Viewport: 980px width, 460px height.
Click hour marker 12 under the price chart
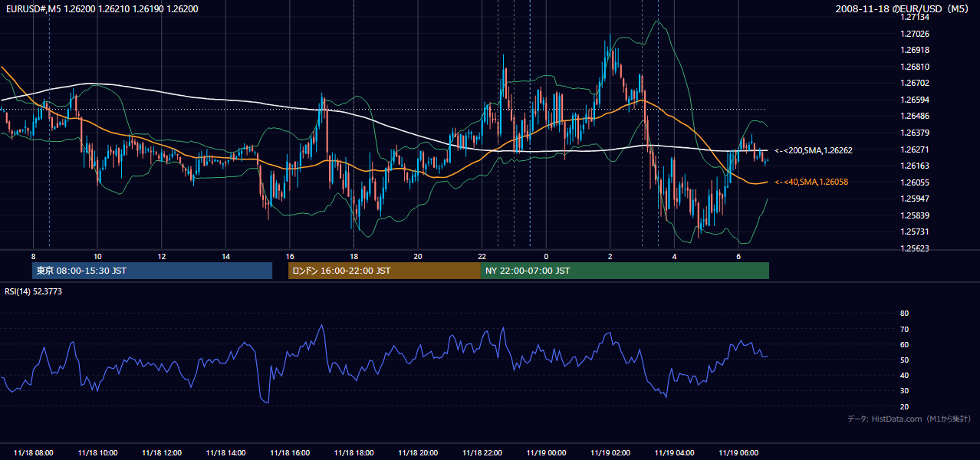coord(162,256)
